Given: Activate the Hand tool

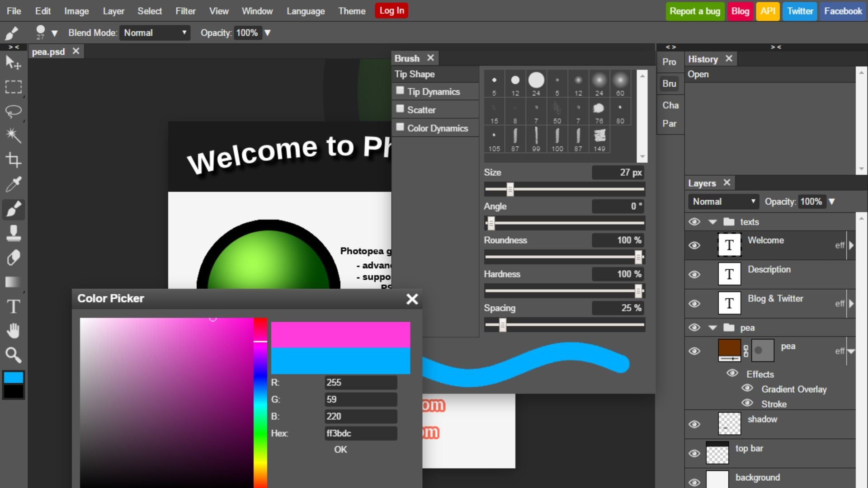Looking at the screenshot, I should 13,331.
